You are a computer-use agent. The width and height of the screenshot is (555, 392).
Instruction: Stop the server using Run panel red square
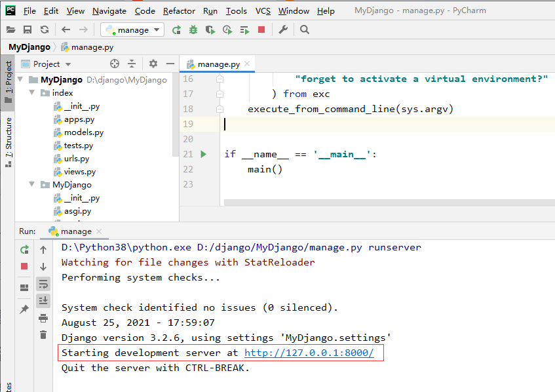point(24,266)
